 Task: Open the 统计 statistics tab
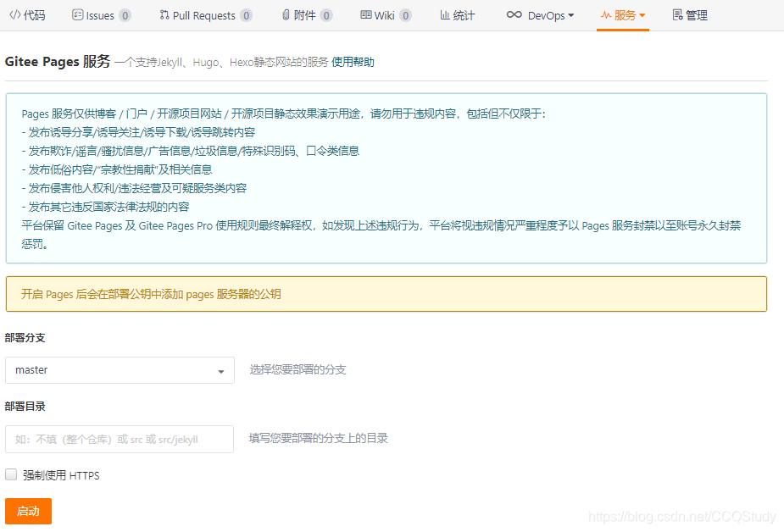(x=457, y=15)
